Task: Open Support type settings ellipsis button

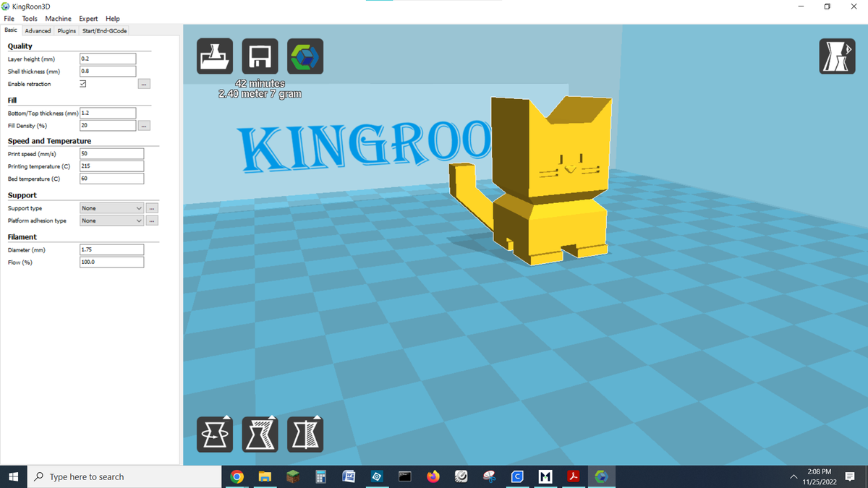Action: 151,208
